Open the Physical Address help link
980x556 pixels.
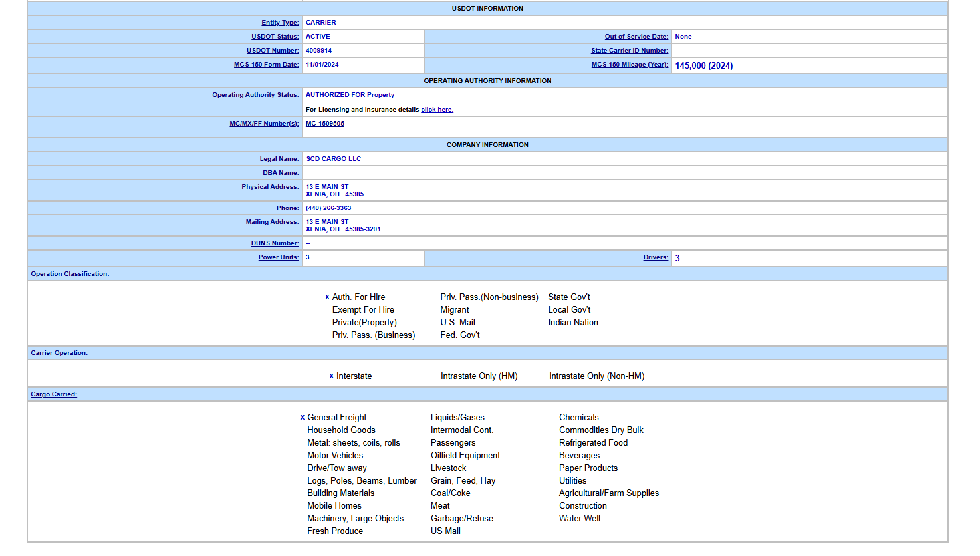coord(270,187)
